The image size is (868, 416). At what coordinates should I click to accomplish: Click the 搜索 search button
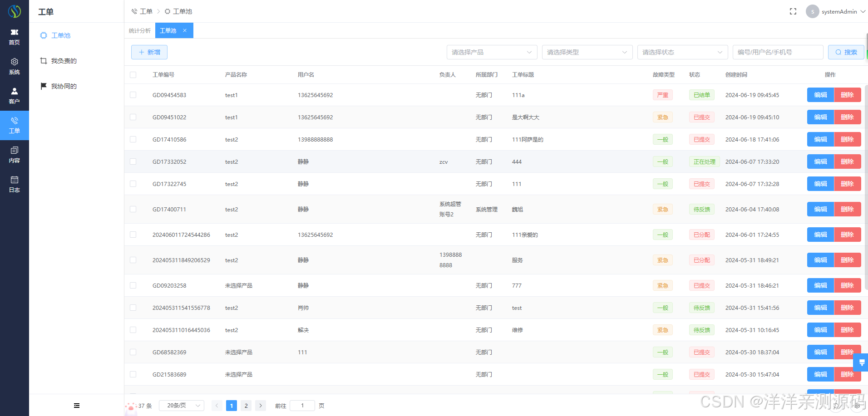coord(846,52)
